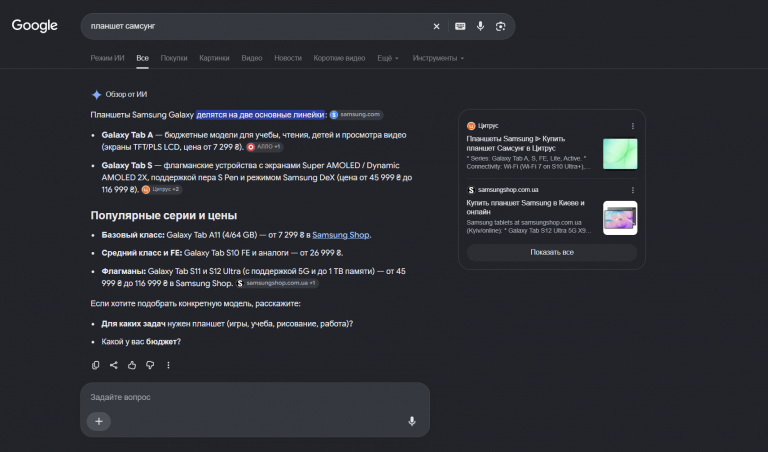The height and width of the screenshot is (452, 768).
Task: Share the AI overview
Action: 114,365
